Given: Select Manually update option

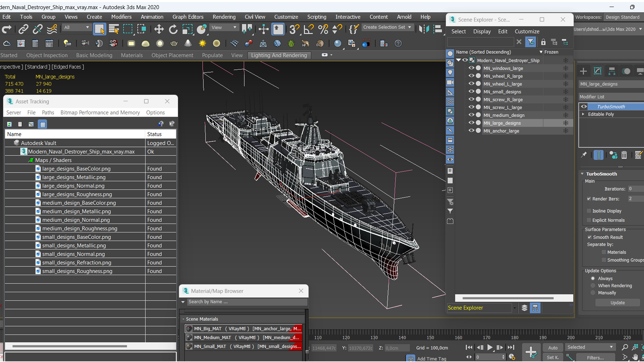Looking at the screenshot, I should 593,293.
